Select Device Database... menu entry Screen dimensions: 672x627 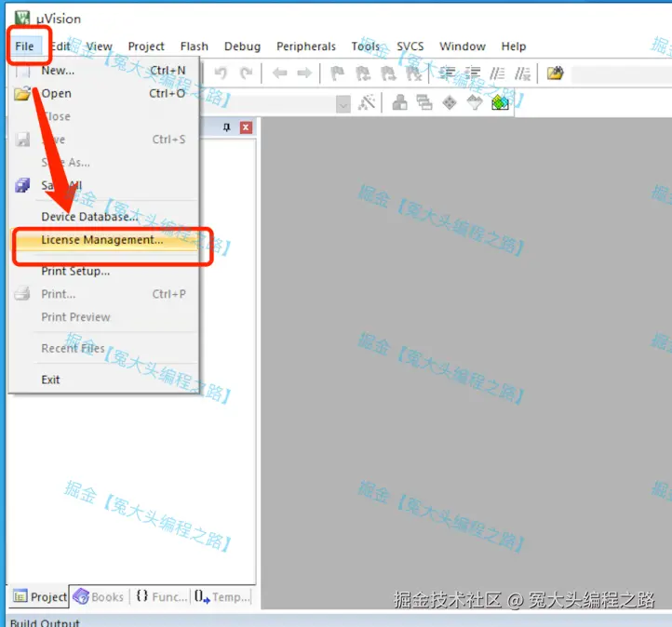[104, 217]
